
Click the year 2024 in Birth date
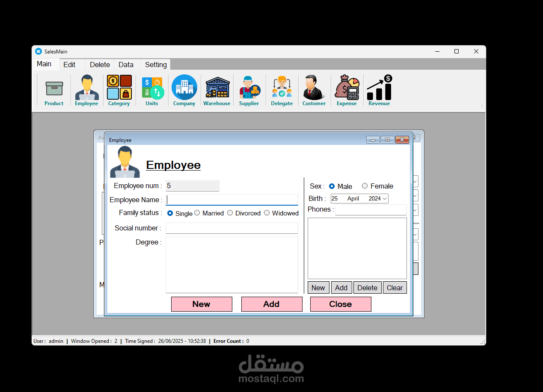tap(374, 198)
